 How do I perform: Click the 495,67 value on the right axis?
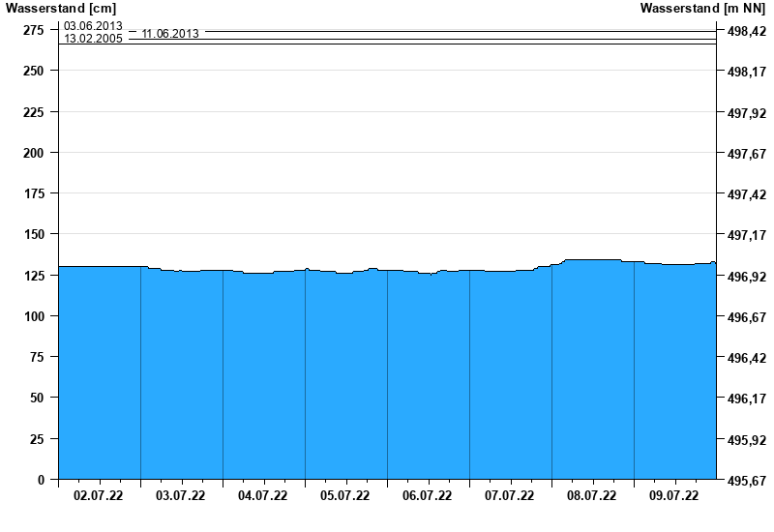pyautogui.click(x=745, y=481)
